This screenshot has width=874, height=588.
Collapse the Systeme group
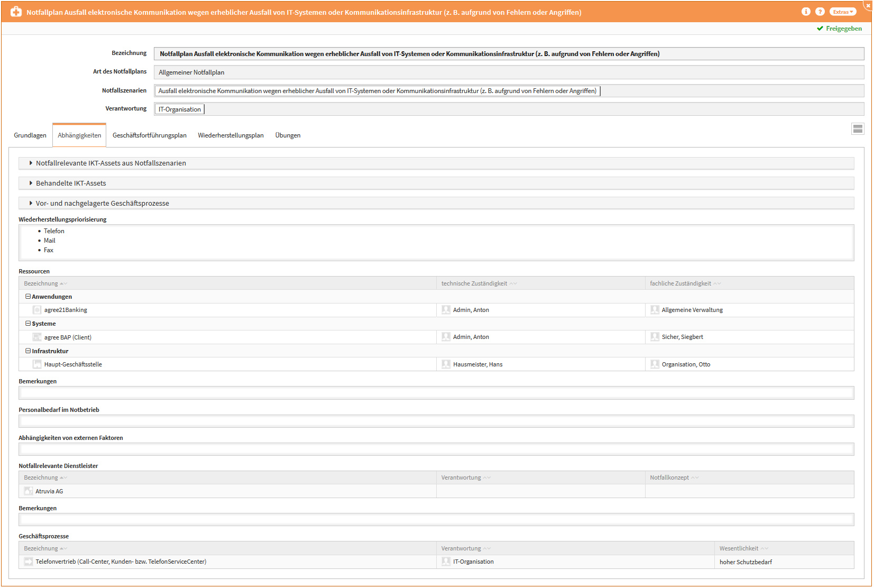point(28,324)
